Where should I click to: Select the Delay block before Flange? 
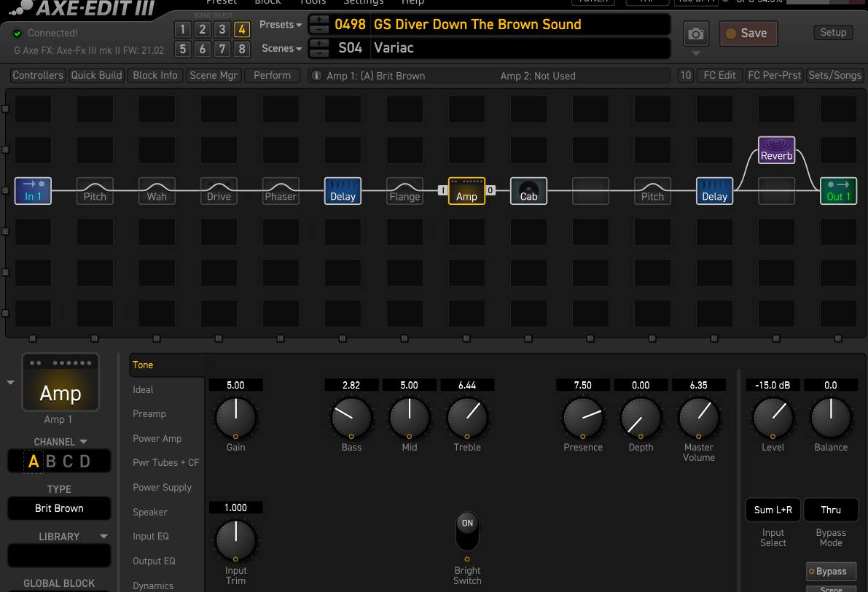point(343,190)
